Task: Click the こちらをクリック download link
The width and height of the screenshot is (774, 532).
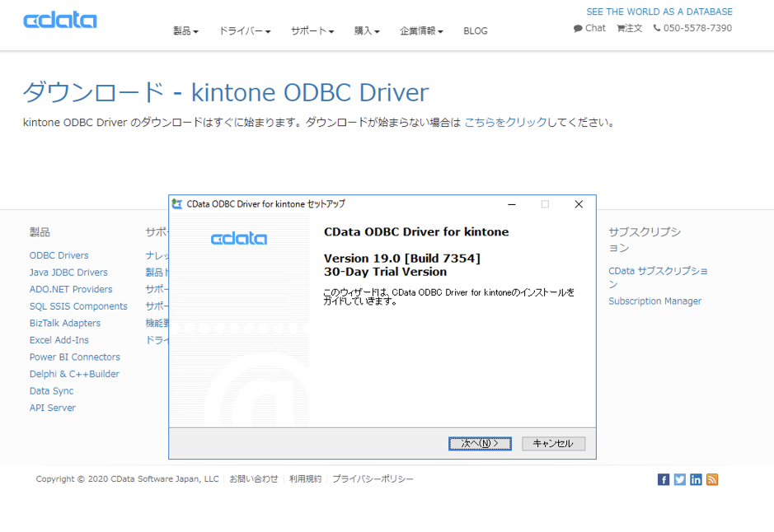Action: tap(505, 122)
